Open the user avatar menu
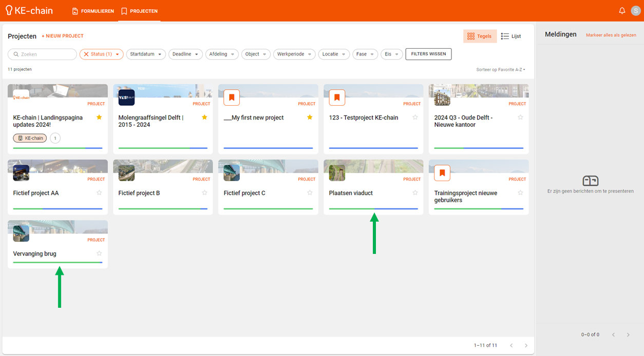 [x=636, y=11]
